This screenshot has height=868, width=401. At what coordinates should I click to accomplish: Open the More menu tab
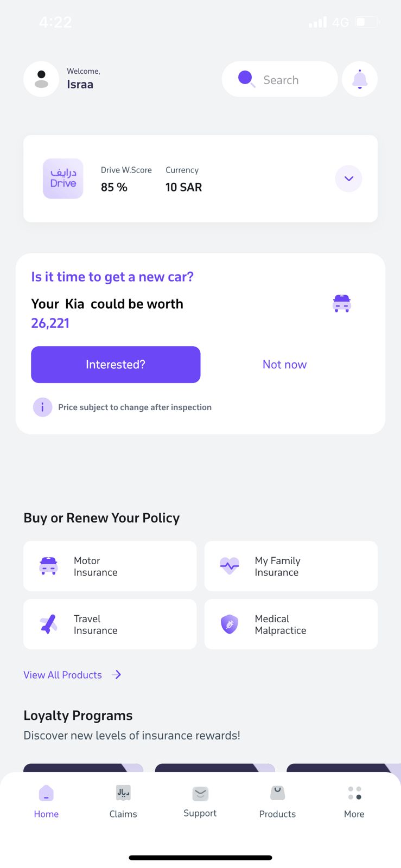(x=354, y=801)
